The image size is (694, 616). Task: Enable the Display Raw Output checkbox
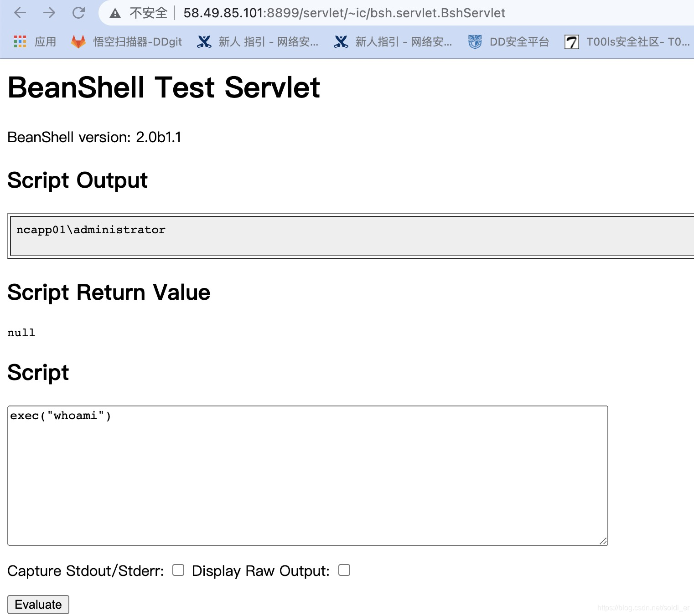click(x=344, y=570)
